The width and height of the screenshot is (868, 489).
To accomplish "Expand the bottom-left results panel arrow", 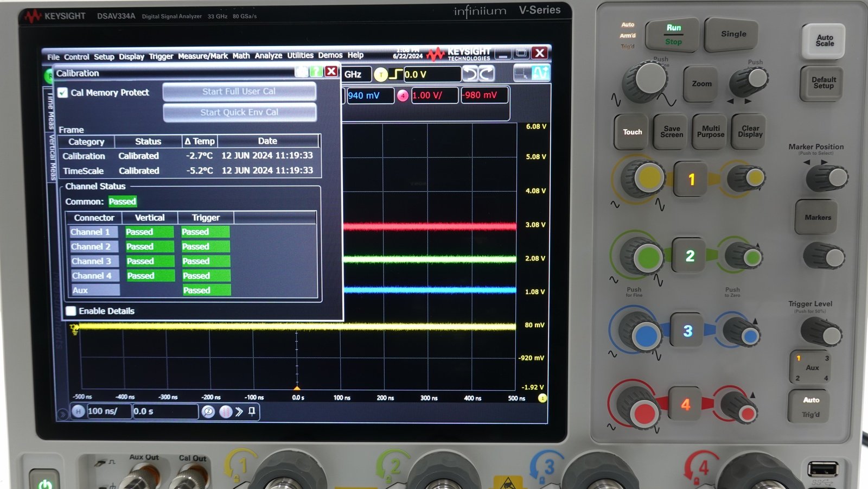I will (x=62, y=414).
